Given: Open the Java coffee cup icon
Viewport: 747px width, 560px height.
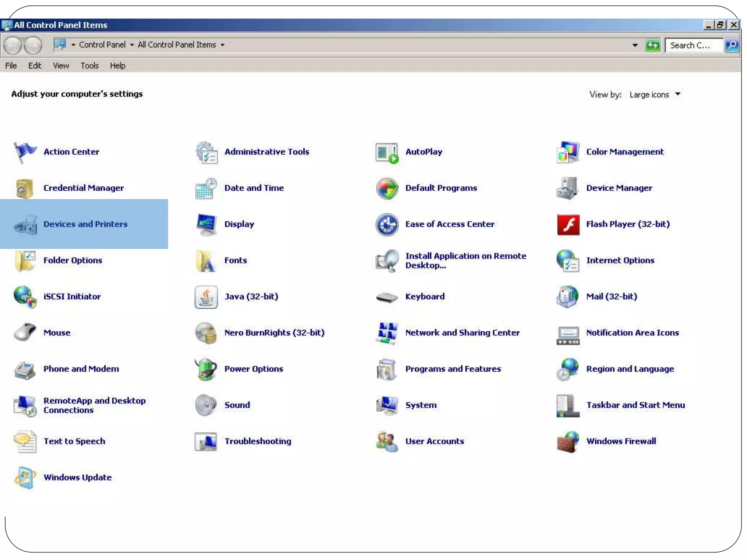Looking at the screenshot, I should tap(206, 297).
